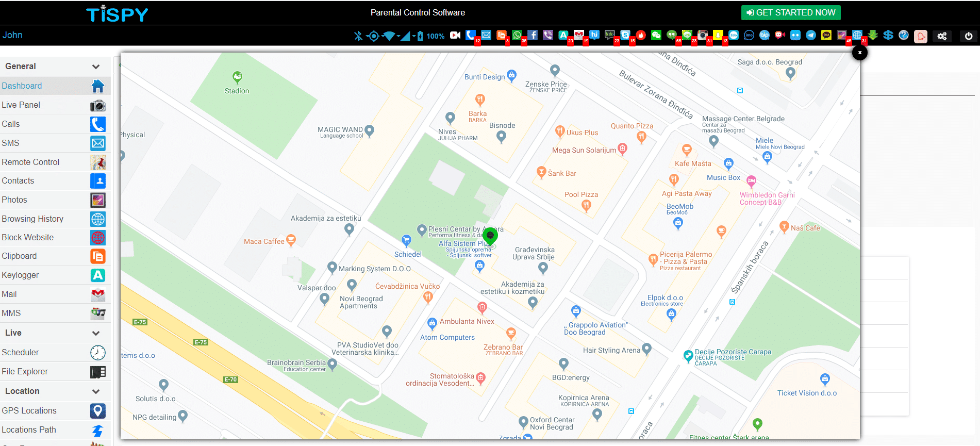
Task: Open the Wi-Fi status dropdown arrow
Action: click(x=398, y=36)
